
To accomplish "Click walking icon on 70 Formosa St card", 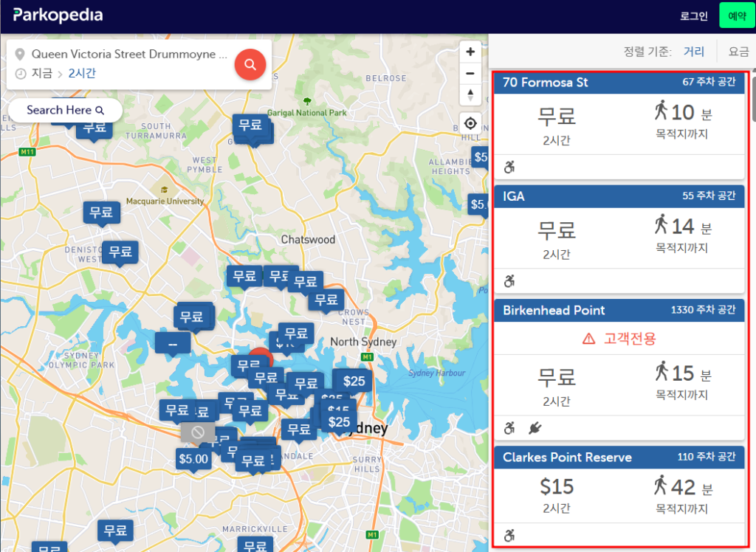I will pos(661,111).
